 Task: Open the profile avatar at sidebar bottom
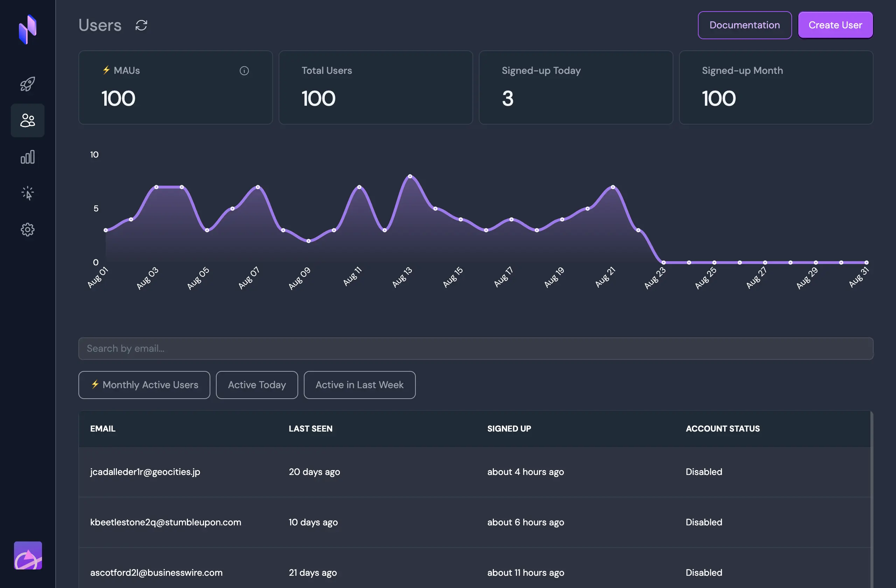pos(28,555)
